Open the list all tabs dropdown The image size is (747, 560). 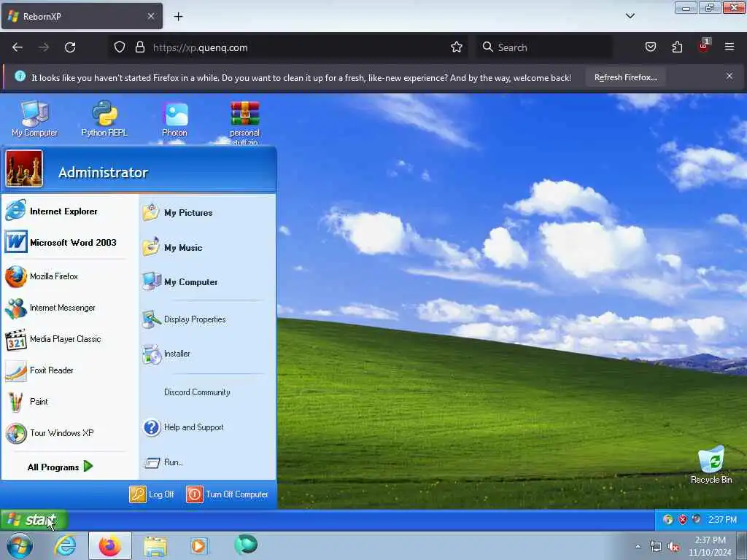click(630, 16)
